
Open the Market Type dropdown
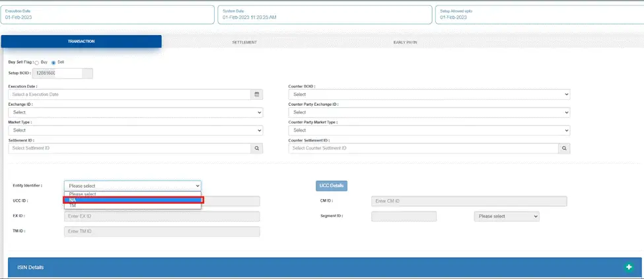pyautogui.click(x=135, y=130)
